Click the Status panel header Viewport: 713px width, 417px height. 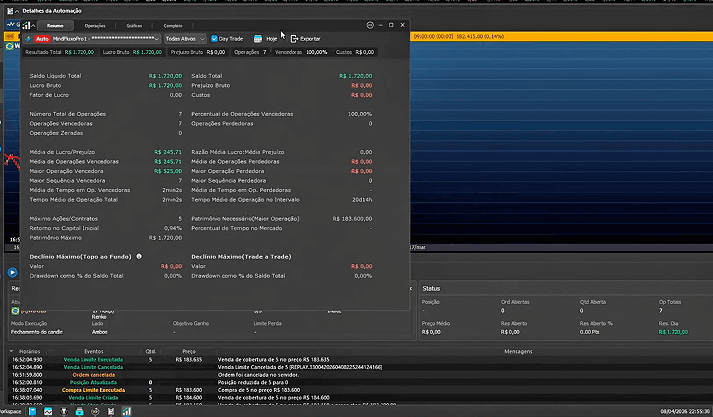tap(431, 288)
